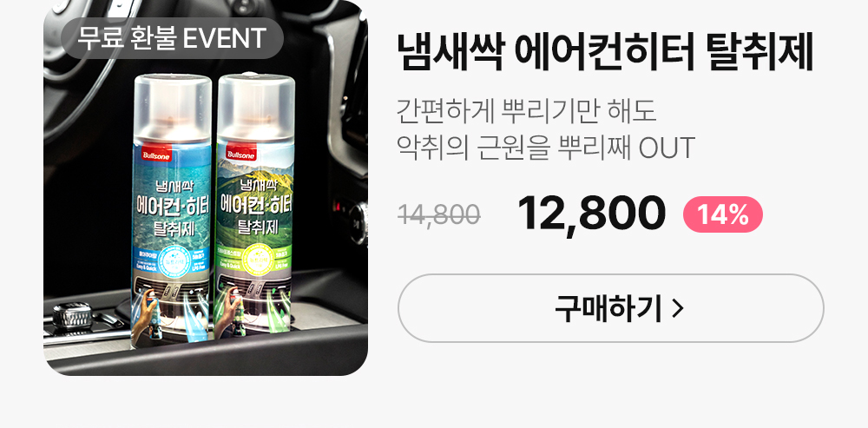
Task: Click the product title 냄새싹 에어컨히터 탈취제
Action: point(604,50)
